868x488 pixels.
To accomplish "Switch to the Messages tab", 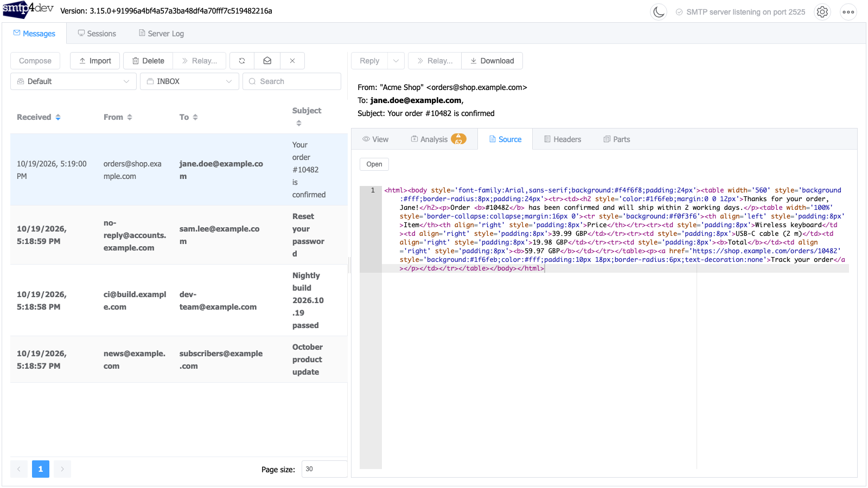I will pyautogui.click(x=34, y=34).
